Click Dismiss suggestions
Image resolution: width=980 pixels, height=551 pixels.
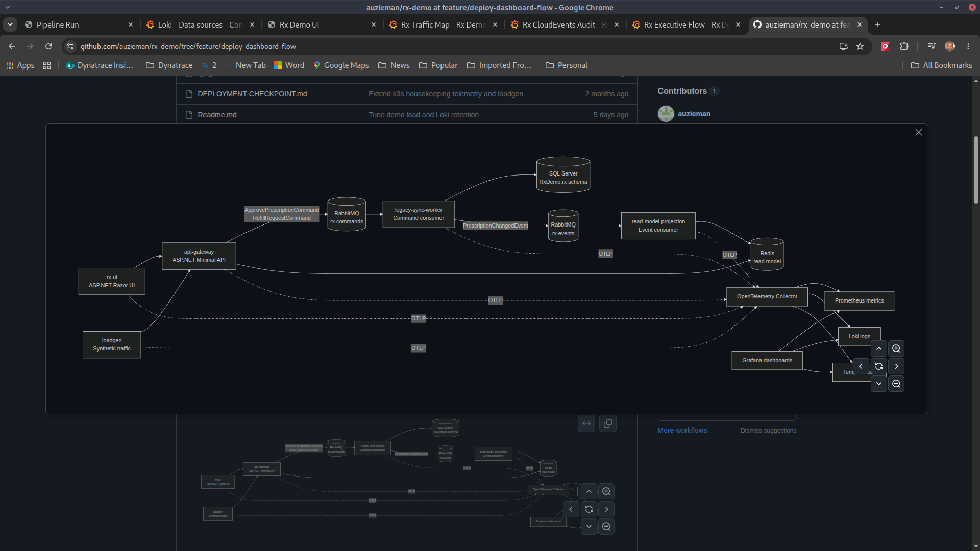point(768,431)
